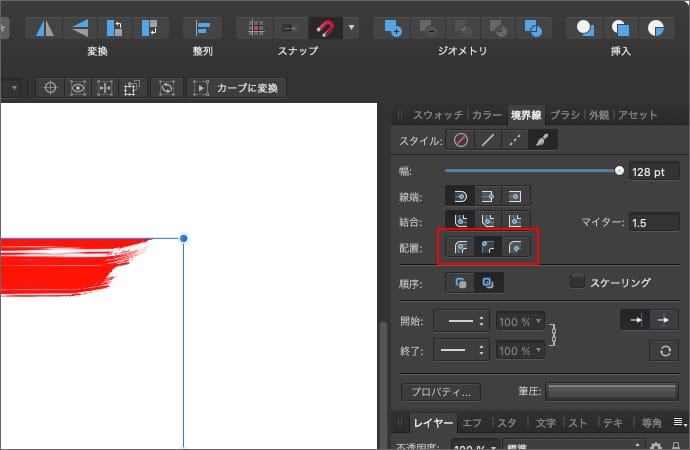Open the 開始 arrowhead style dropdown
Image resolution: width=690 pixels, height=450 pixels.
[x=464, y=322]
